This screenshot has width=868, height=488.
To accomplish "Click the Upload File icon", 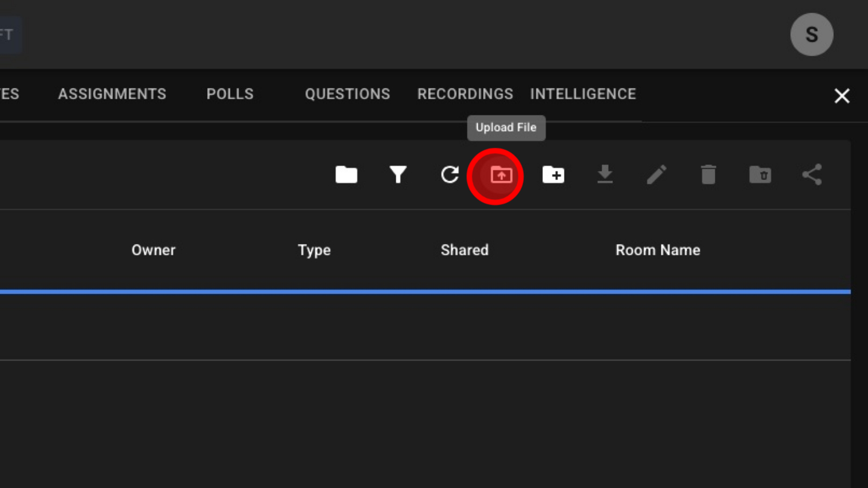I will click(x=501, y=175).
